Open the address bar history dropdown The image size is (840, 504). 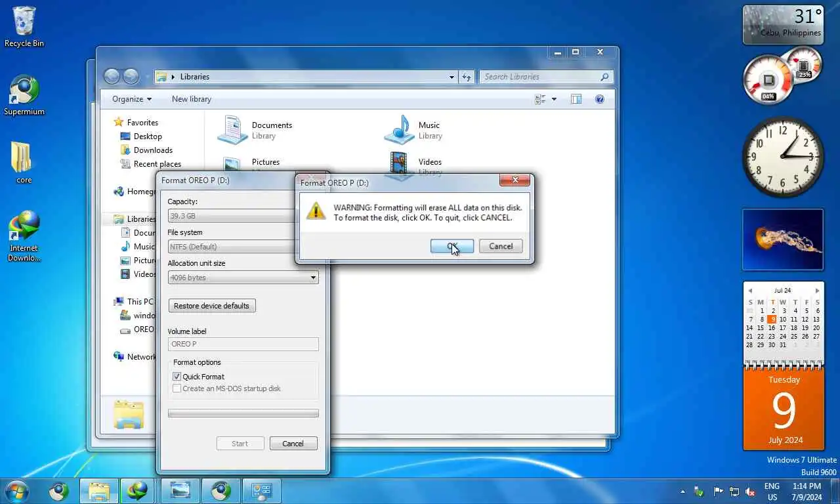pyautogui.click(x=451, y=77)
